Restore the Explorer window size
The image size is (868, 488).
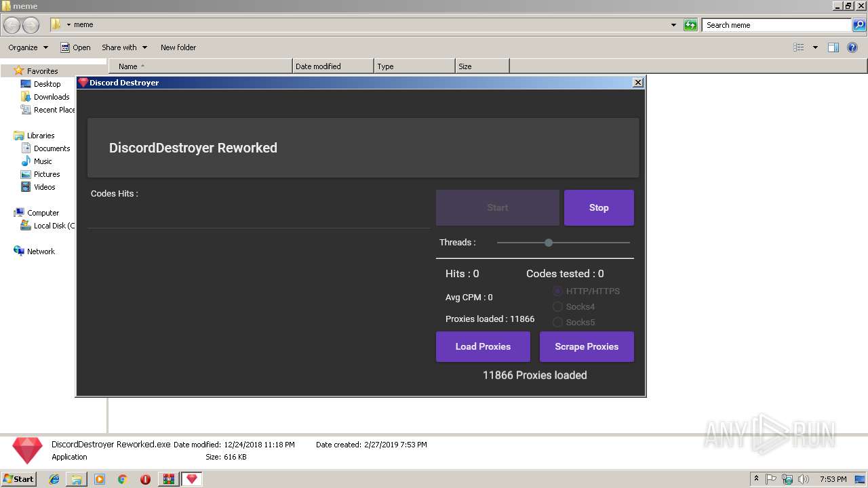(x=848, y=5)
